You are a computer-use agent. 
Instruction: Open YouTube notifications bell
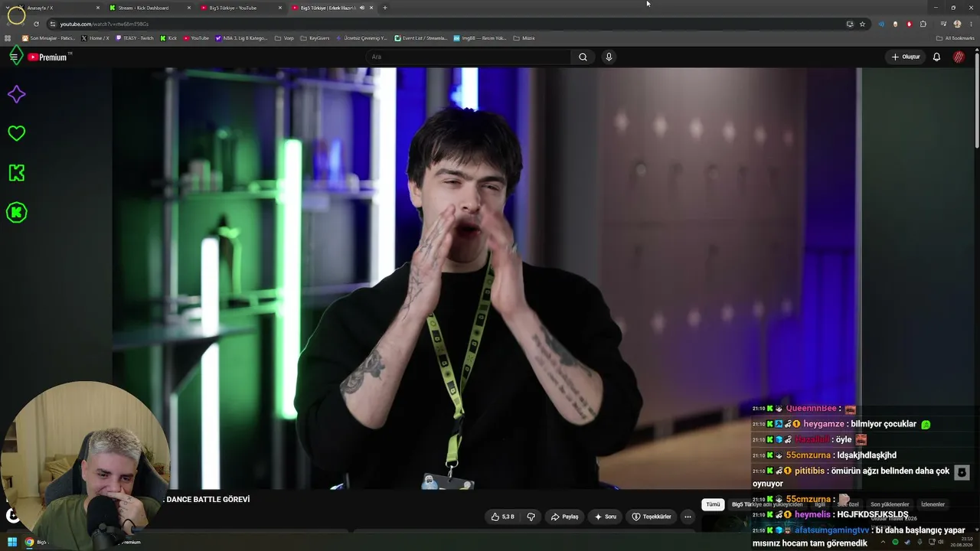(936, 57)
